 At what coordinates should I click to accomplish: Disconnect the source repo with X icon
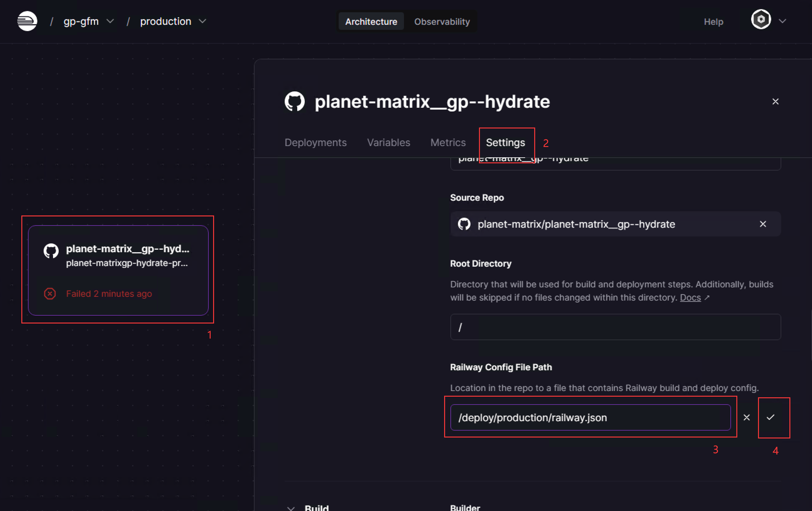[x=763, y=224]
